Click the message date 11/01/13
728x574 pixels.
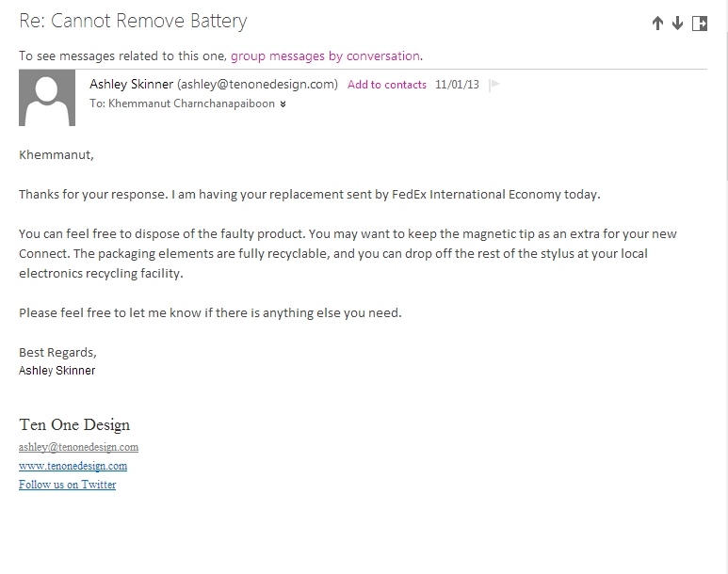point(457,85)
